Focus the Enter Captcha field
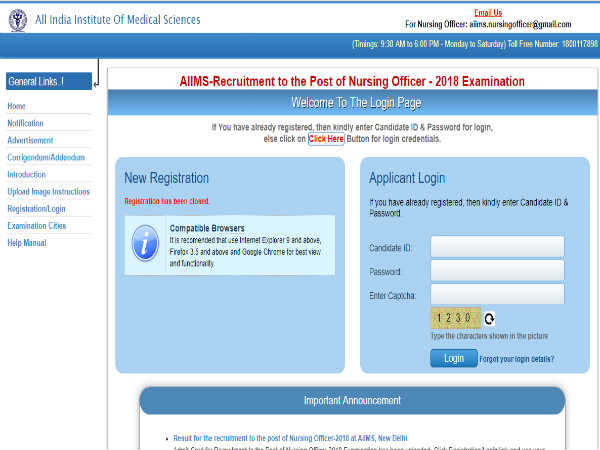This screenshot has height=450, width=600. click(497, 294)
